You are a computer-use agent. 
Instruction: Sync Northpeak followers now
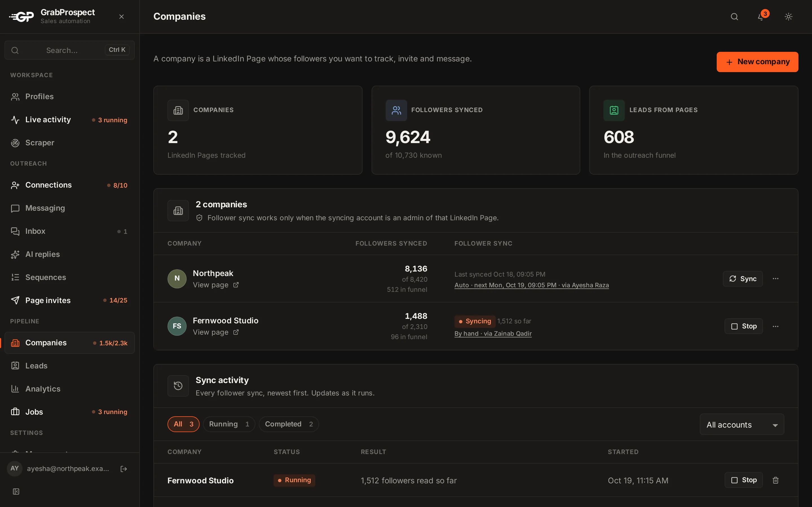point(743,279)
